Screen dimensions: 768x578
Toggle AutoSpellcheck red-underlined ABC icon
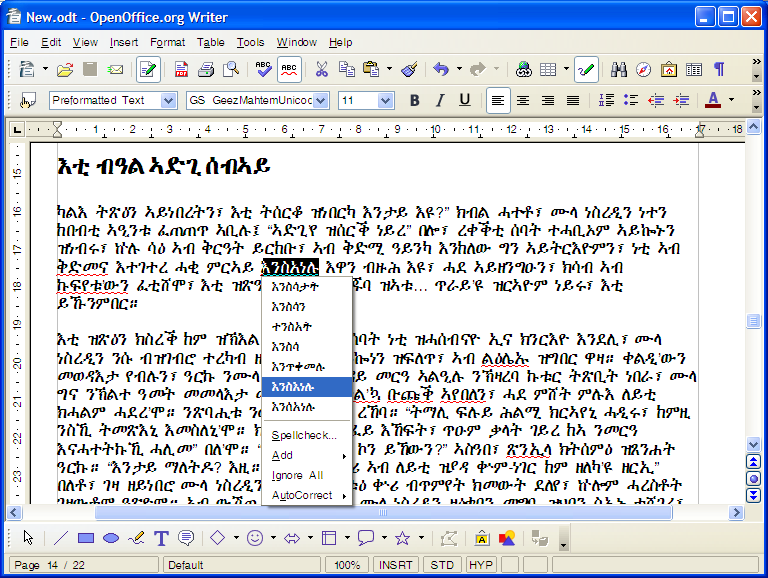[290, 70]
